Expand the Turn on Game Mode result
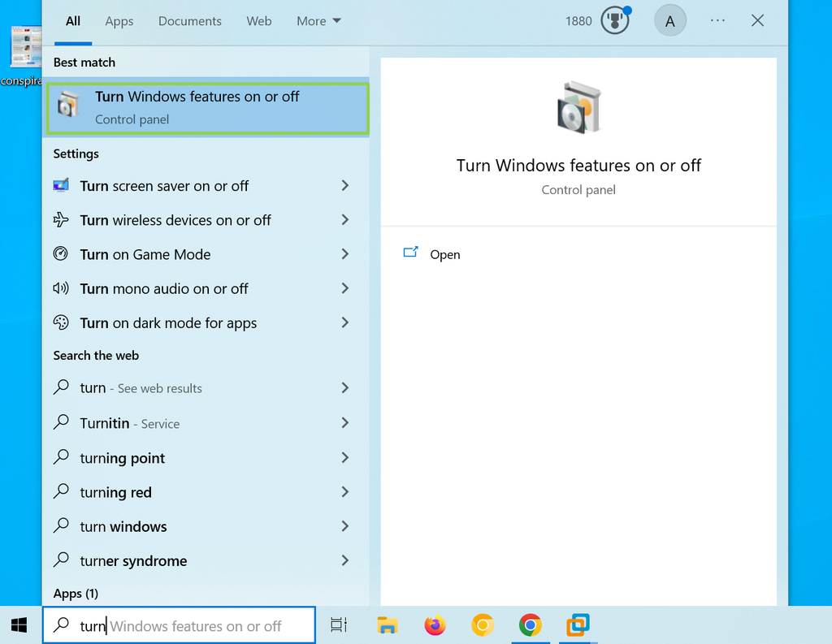Viewport: 832px width, 644px height. pos(344,254)
